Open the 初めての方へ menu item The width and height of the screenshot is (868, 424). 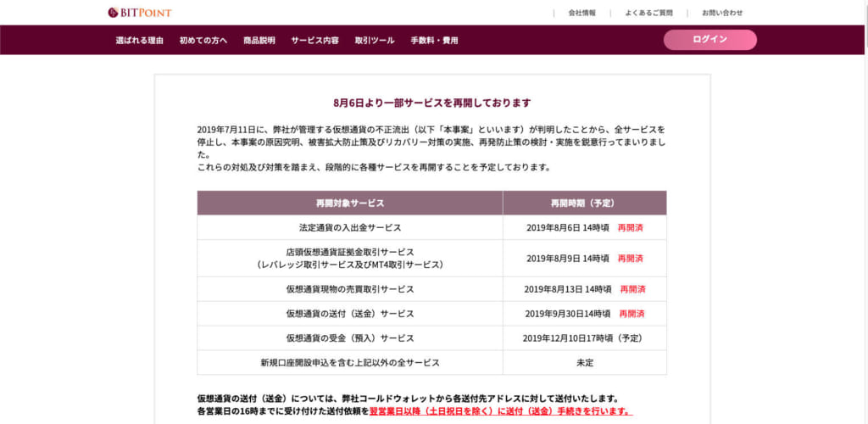(203, 40)
